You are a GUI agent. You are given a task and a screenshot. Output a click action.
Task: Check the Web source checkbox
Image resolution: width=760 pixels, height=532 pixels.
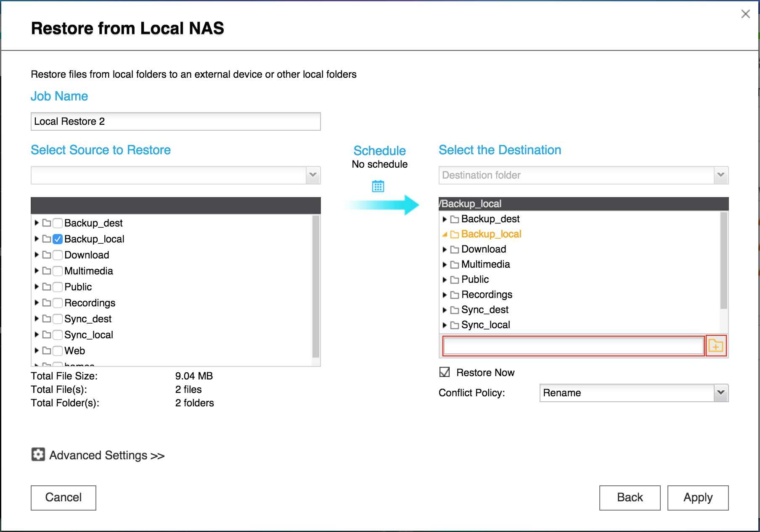[x=58, y=350]
